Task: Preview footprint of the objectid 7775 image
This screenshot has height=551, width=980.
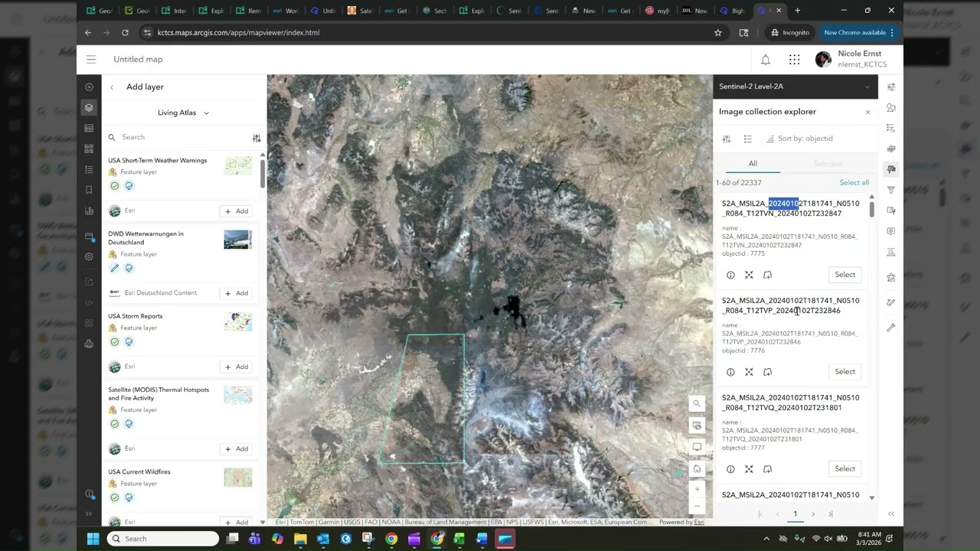Action: 767,275
